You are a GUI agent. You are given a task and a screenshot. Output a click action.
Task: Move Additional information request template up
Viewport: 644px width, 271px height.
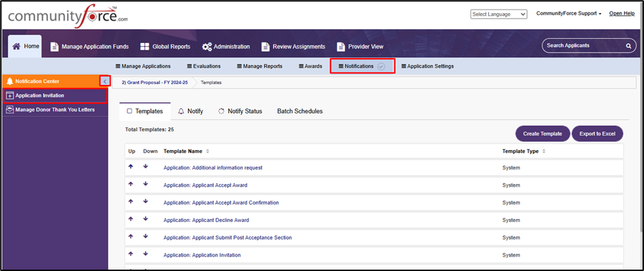pos(131,167)
